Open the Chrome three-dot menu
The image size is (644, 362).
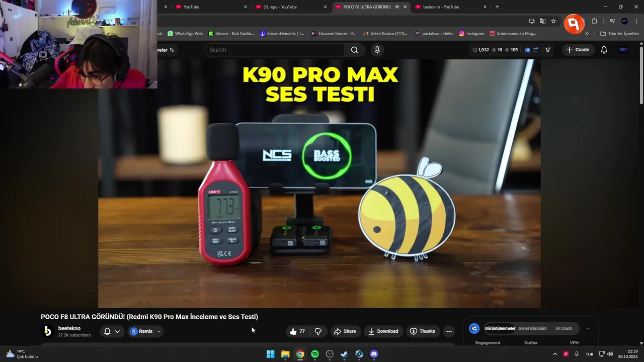coord(636,21)
